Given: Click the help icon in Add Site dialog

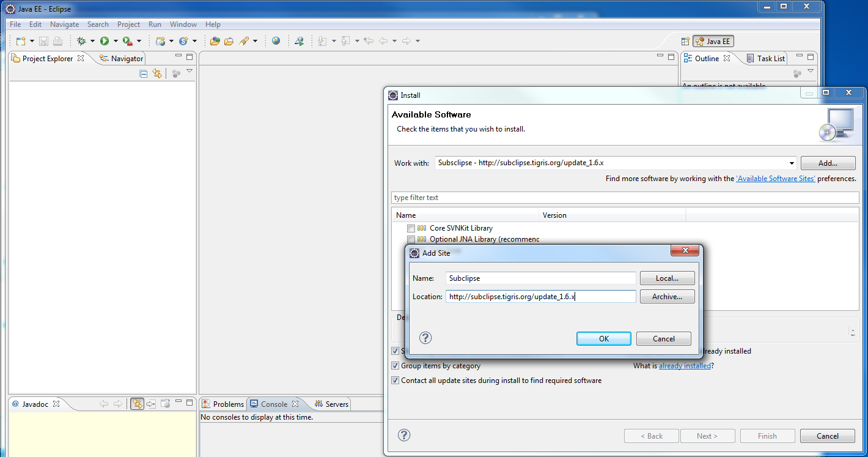Looking at the screenshot, I should coord(425,338).
